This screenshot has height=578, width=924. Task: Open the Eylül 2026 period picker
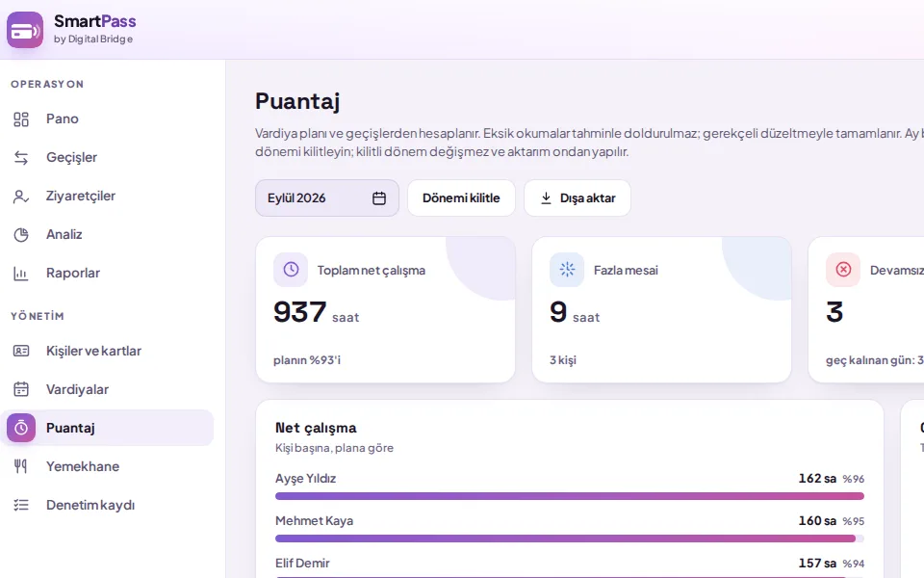click(327, 198)
